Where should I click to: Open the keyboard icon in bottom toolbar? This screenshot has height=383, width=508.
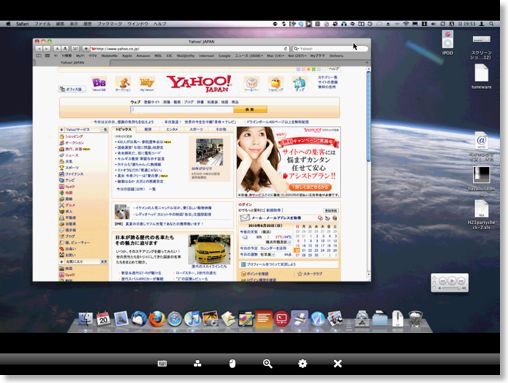[x=162, y=364]
